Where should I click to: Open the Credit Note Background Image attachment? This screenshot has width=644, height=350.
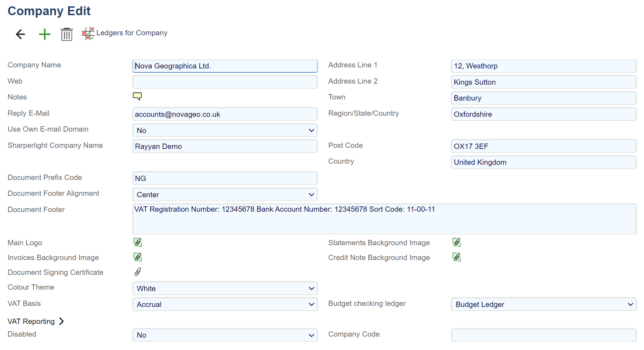pos(457,257)
